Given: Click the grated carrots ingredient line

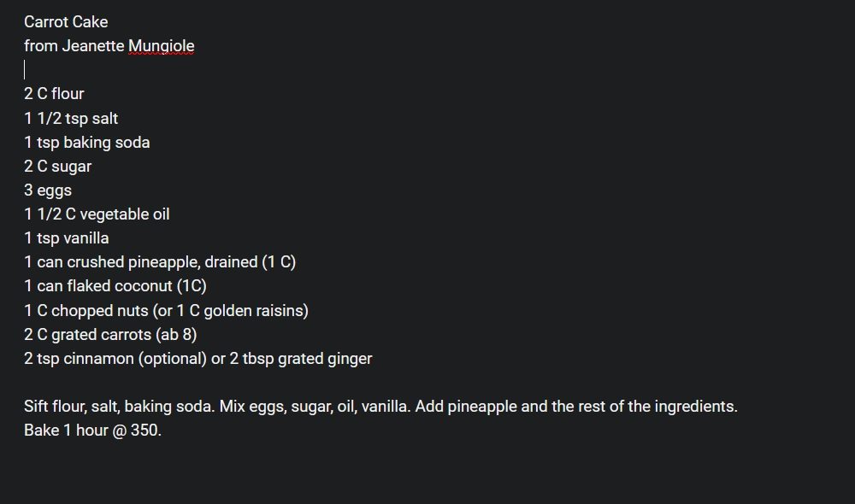Looking at the screenshot, I should click(110, 334).
